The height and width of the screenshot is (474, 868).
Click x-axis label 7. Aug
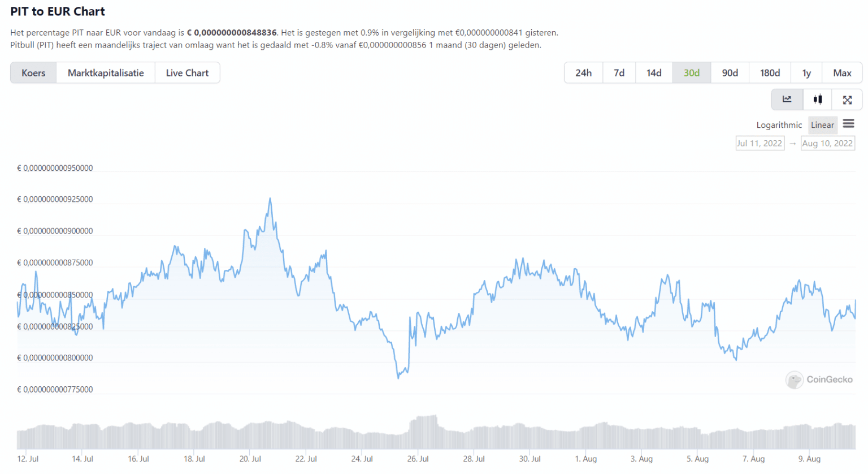(754, 459)
